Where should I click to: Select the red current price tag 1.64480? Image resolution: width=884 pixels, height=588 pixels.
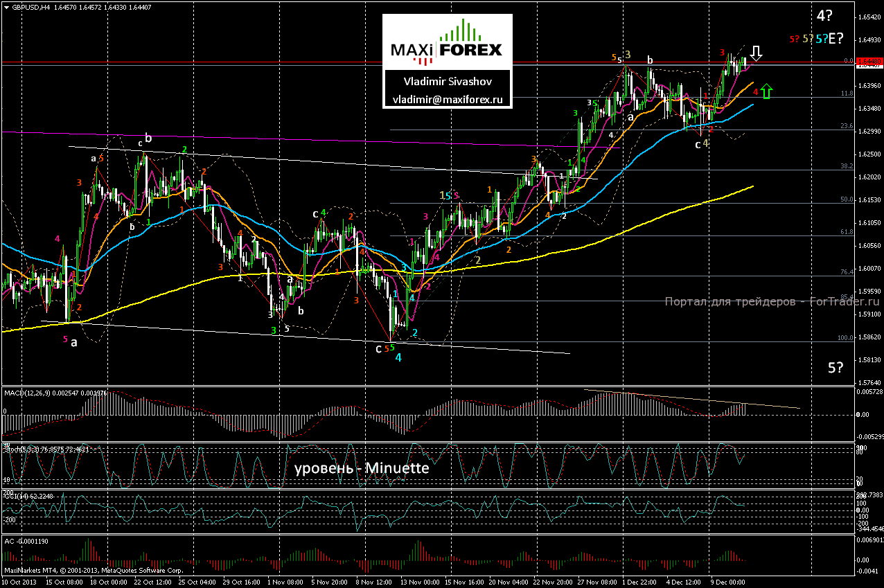coord(869,62)
